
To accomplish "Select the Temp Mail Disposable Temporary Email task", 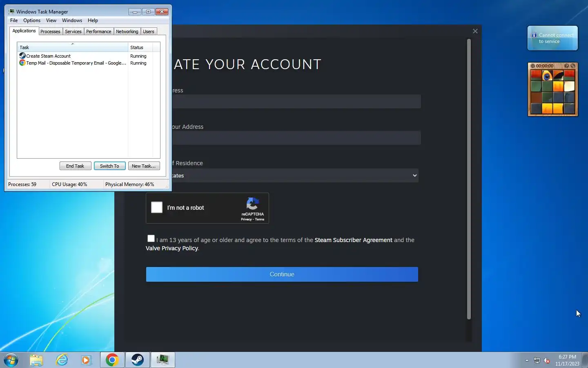I will click(x=86, y=63).
